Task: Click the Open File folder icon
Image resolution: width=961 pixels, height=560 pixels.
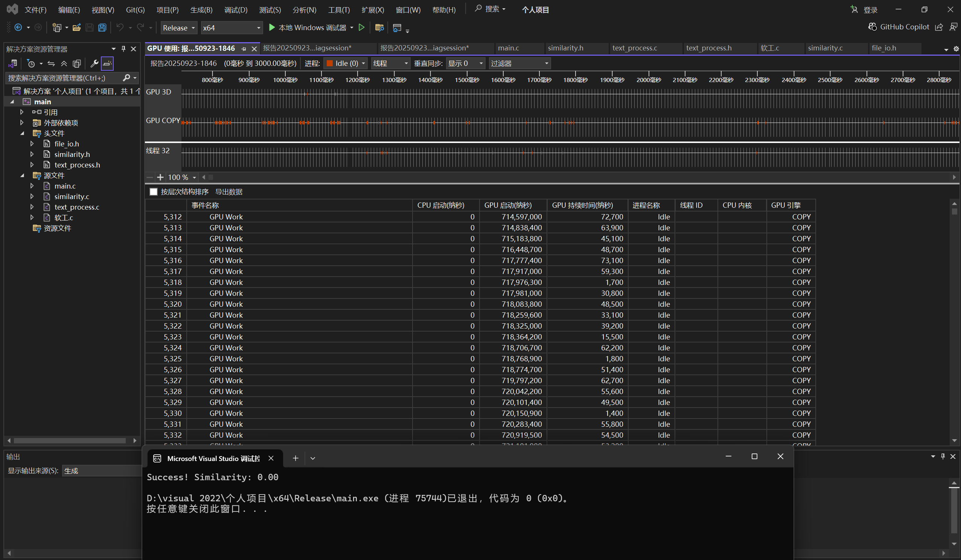Action: point(77,27)
